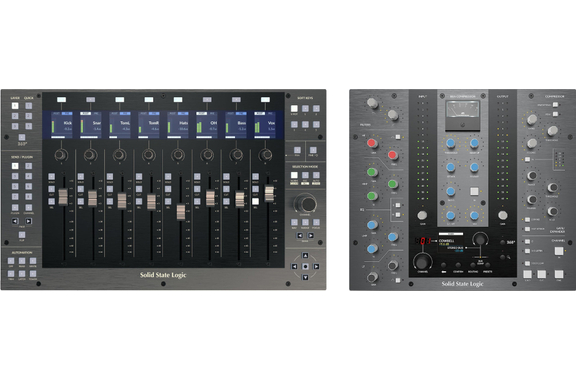
Task: Click the Vox channel fader cap
Action: click(x=269, y=194)
